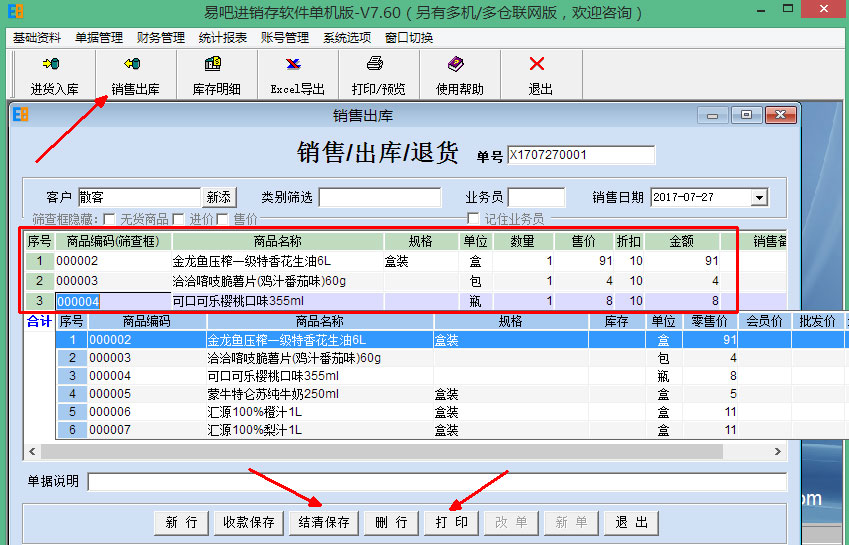Click the EB icon of 销售出库 window

tap(21, 115)
